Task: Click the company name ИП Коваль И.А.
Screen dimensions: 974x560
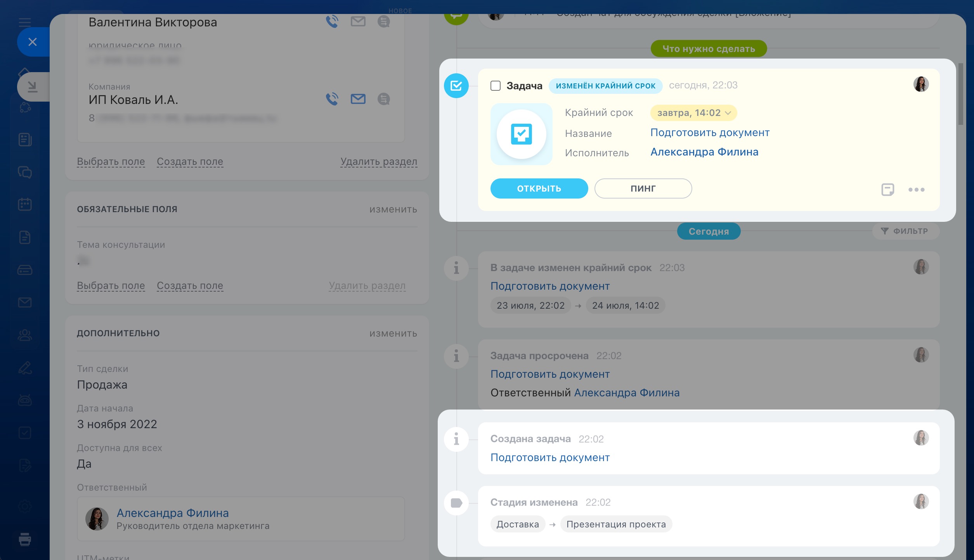Action: (133, 100)
